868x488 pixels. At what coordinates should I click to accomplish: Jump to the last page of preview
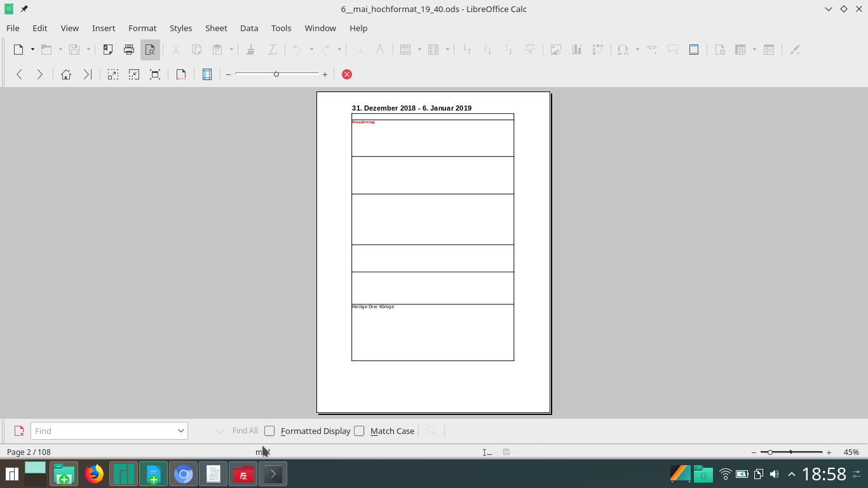(87, 74)
